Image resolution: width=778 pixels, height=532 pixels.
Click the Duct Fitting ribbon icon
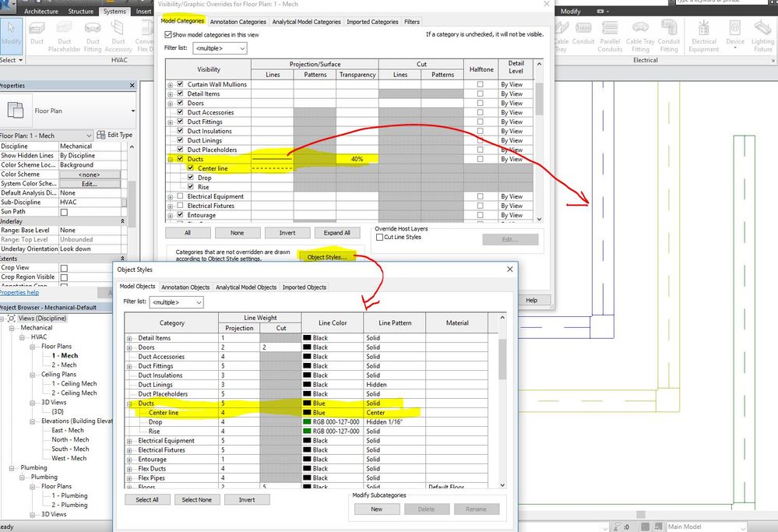(x=93, y=36)
